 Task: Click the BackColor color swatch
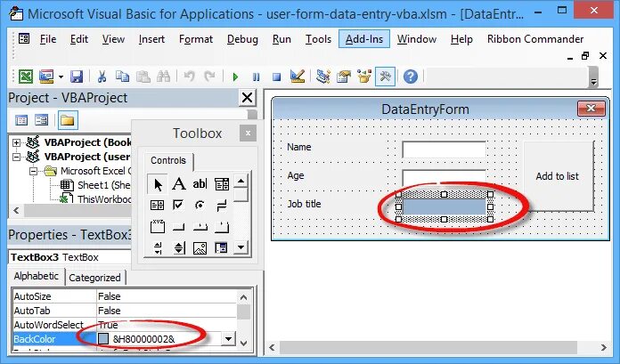point(103,339)
